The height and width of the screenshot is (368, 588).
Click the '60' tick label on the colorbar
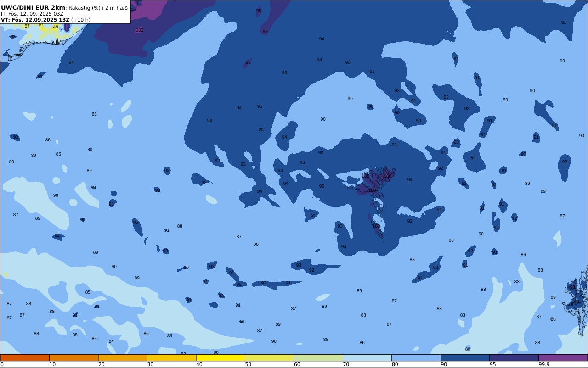[x=297, y=364]
